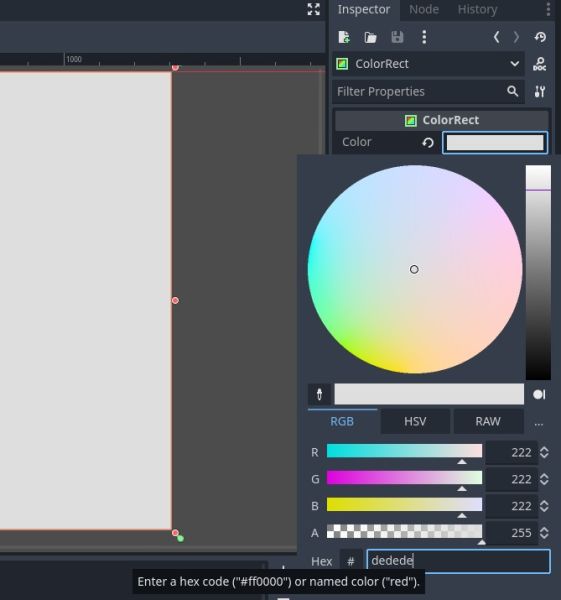Click the G value field showing 222
This screenshot has width=561, height=600.
click(511, 479)
